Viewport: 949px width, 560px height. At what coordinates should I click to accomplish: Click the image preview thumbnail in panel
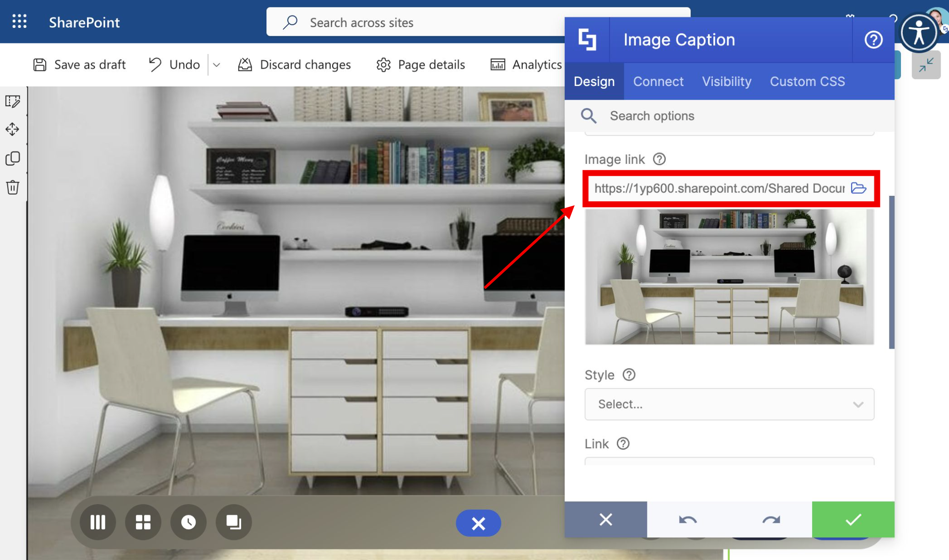729,277
